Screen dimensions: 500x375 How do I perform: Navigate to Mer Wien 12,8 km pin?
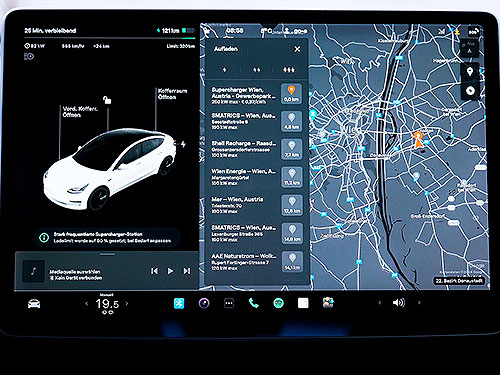[292, 205]
